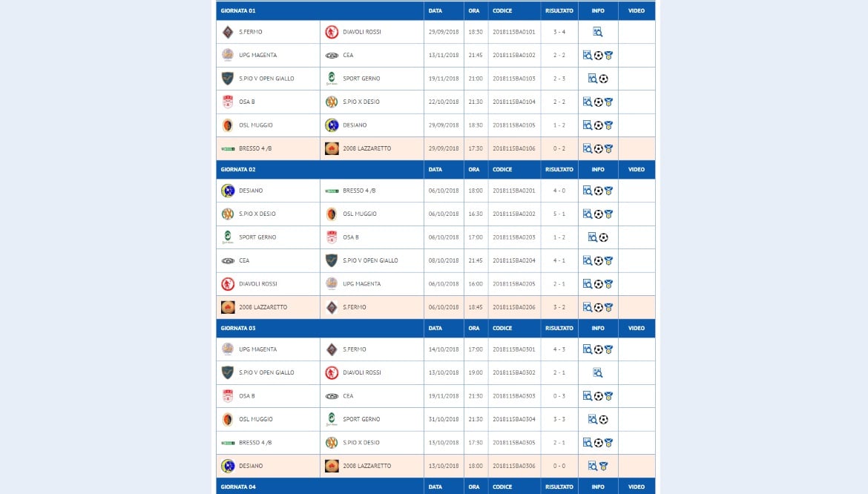Click medal icon for OSA B vs S.Pio X Desio
868x494 pixels.
[608, 102]
